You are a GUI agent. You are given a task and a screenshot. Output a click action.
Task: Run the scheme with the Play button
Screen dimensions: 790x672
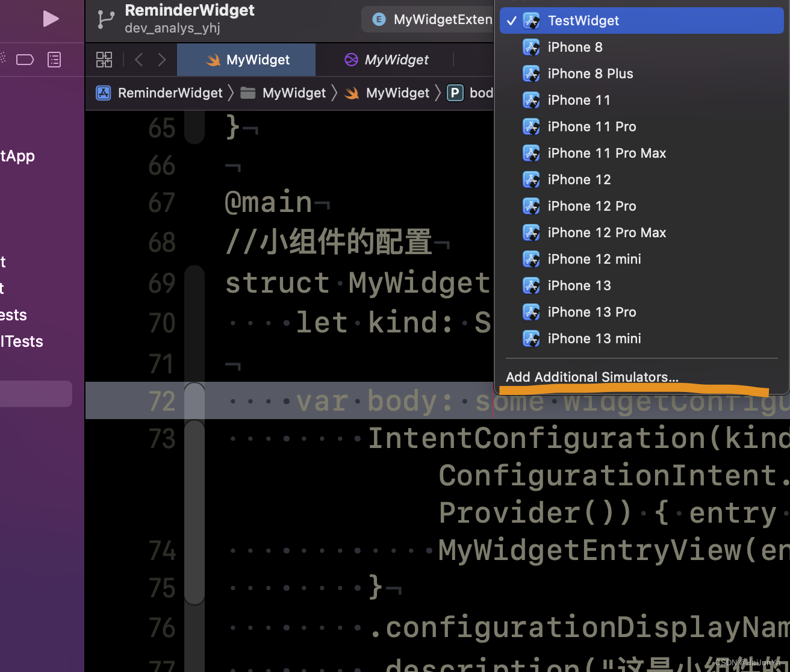click(51, 19)
